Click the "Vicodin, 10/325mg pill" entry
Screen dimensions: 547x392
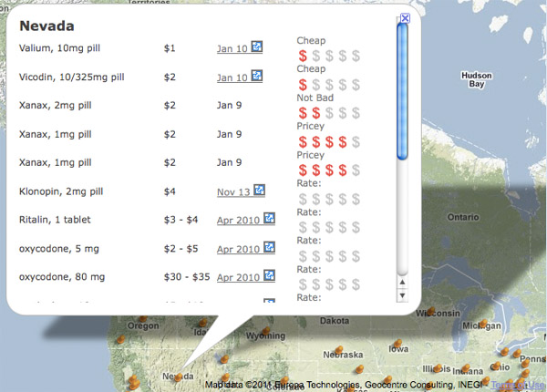pyautogui.click(x=71, y=77)
